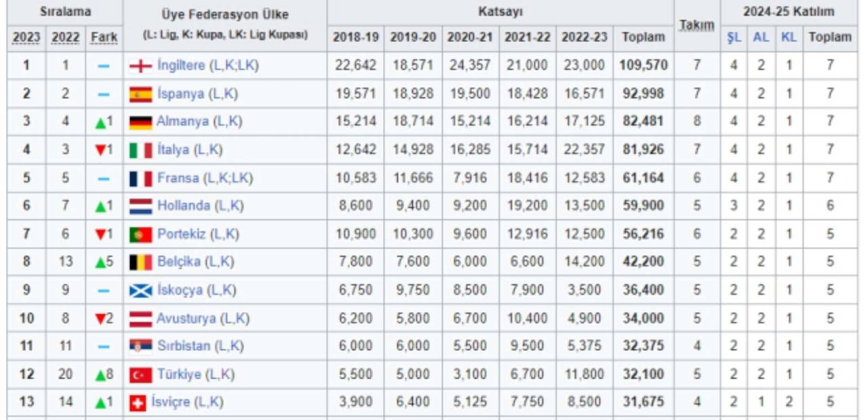Click the France flag icon
Image resolution: width=868 pixels, height=420 pixels.
point(140,178)
